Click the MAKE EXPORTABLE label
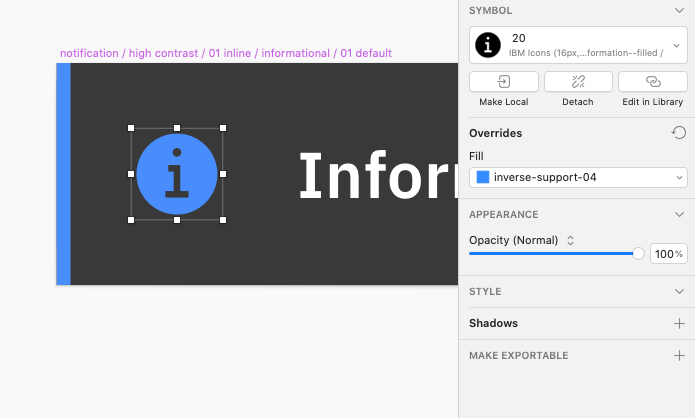The height and width of the screenshot is (418, 695). point(519,355)
